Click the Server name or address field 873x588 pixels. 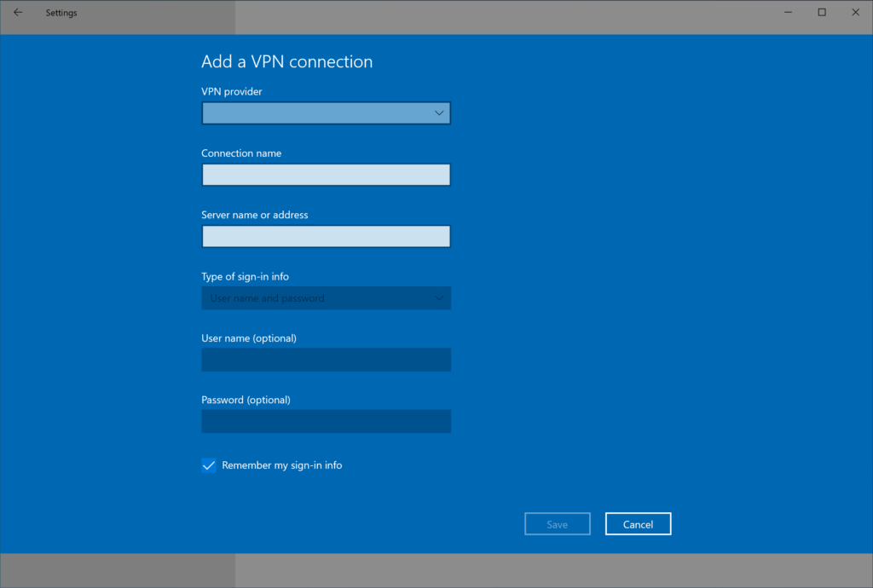click(326, 236)
